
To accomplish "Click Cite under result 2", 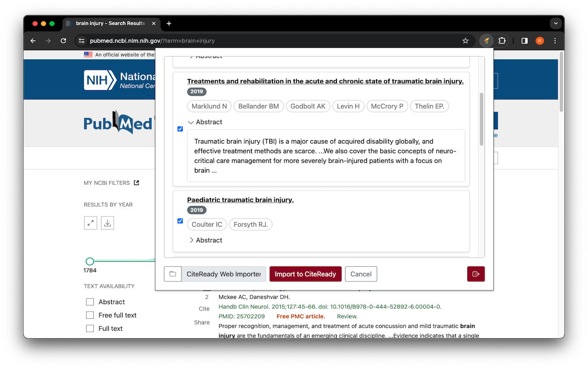I will coord(204,309).
